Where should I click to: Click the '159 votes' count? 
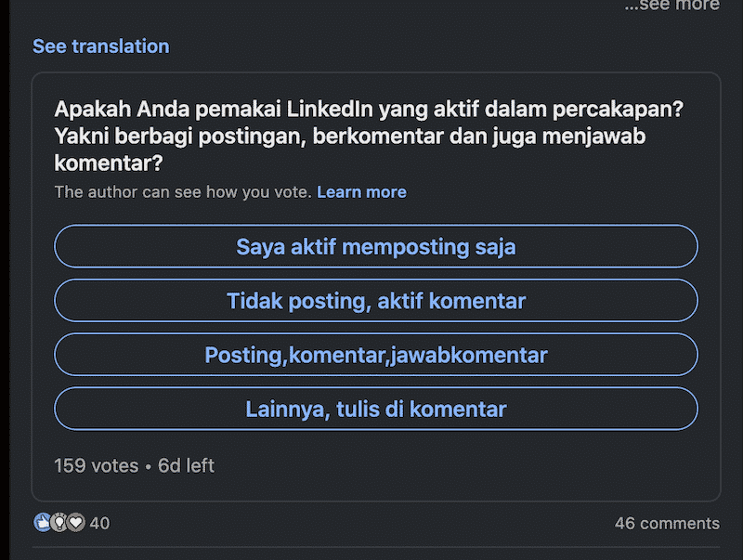coord(96,465)
